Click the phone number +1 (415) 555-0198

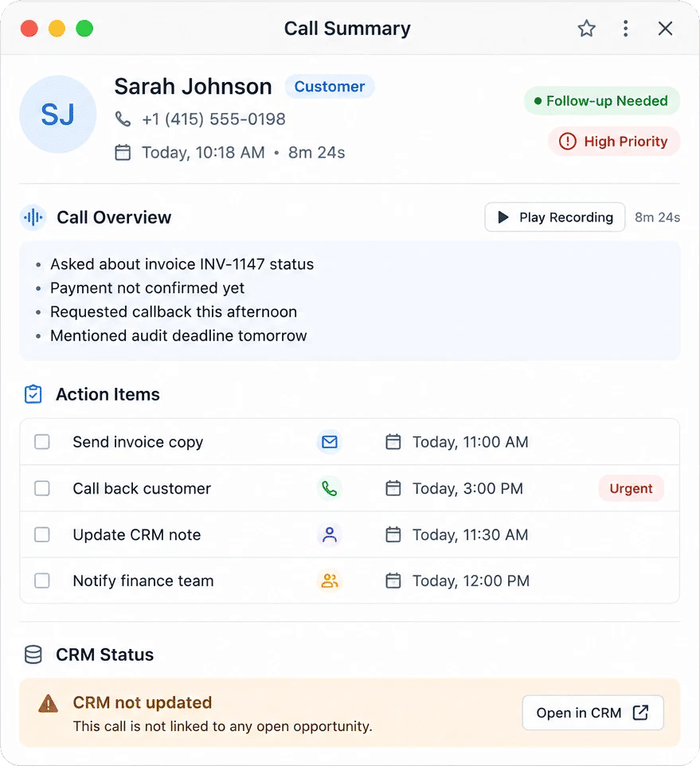coord(213,119)
